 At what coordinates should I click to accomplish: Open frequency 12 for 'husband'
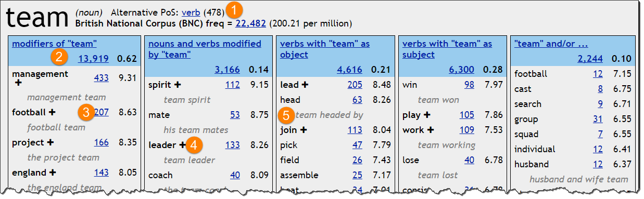[598, 165]
